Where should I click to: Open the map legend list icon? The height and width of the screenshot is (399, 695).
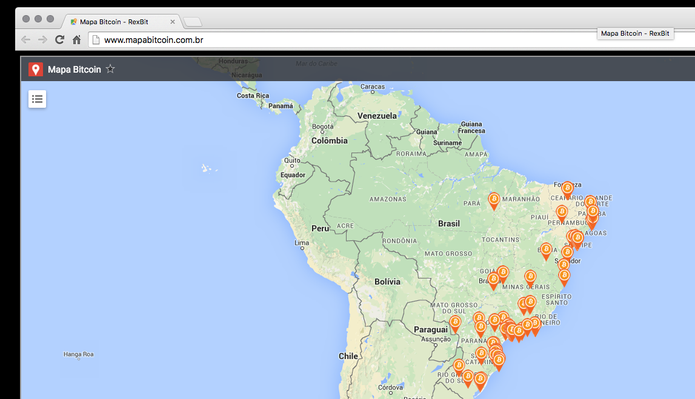(37, 99)
